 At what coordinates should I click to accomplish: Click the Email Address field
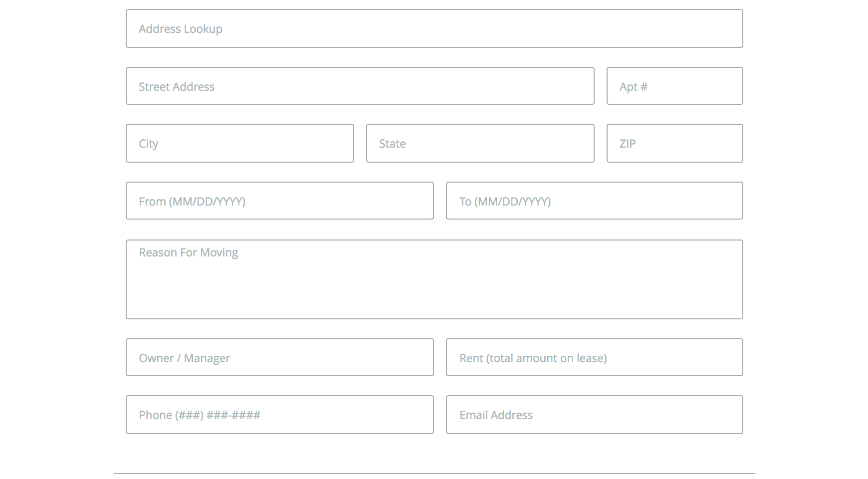(x=594, y=415)
